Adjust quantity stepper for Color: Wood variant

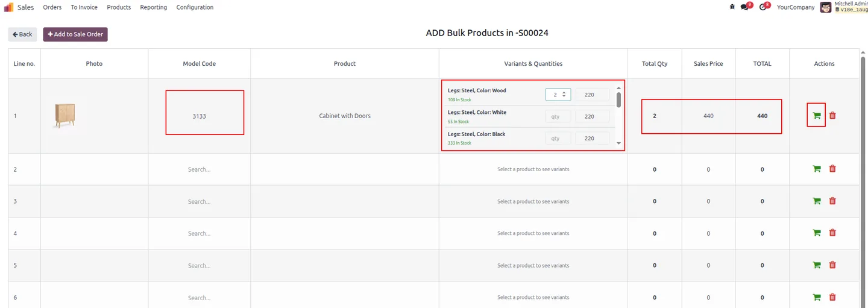564,94
